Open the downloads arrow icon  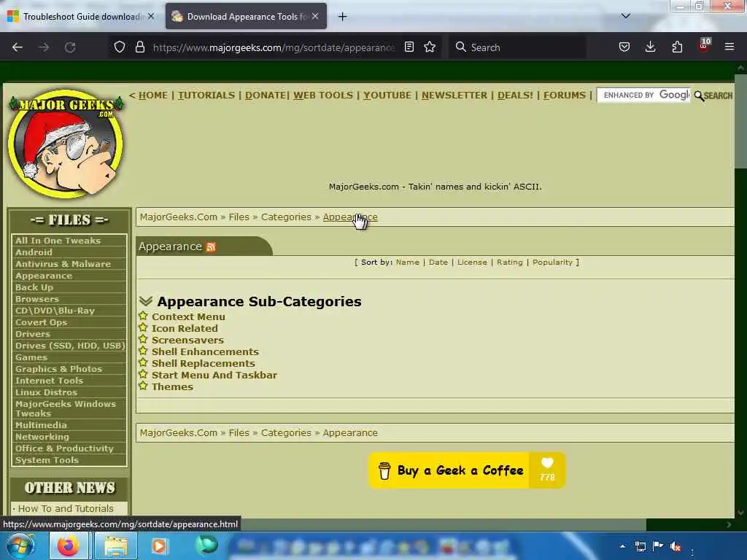click(x=650, y=47)
